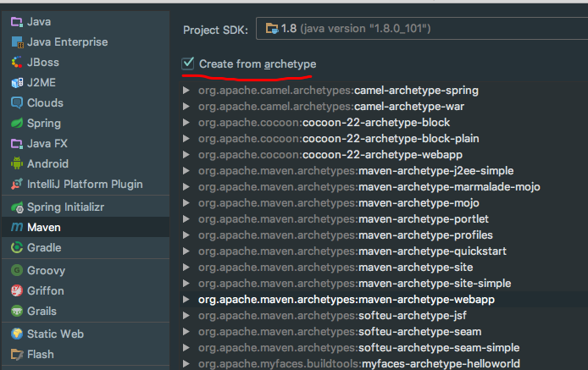Viewport: 588px width, 370px height.
Task: Click the Java Enterprise icon
Action: point(17,42)
